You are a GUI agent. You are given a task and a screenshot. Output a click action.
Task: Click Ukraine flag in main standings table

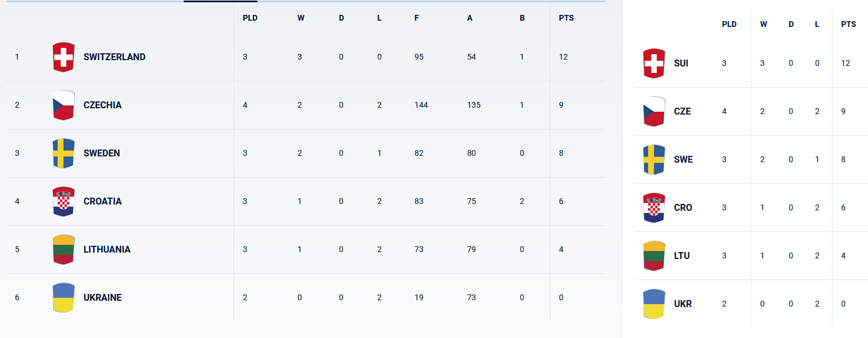pos(64,298)
